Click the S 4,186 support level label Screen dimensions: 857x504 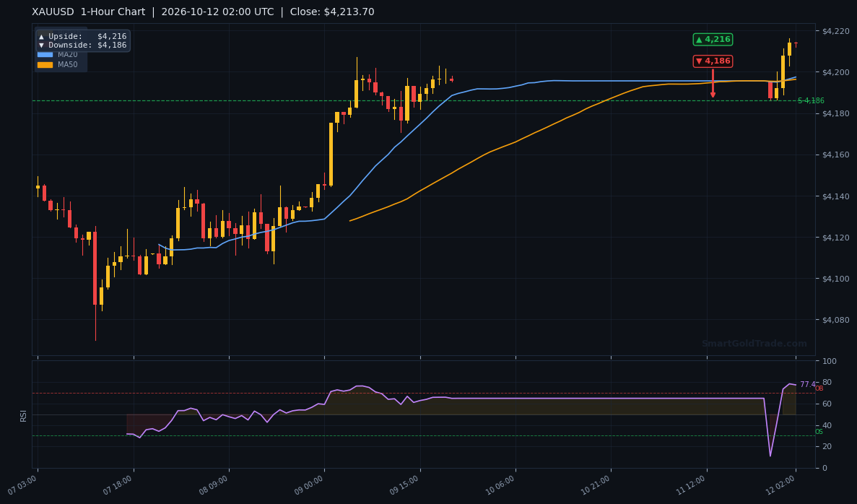click(811, 100)
